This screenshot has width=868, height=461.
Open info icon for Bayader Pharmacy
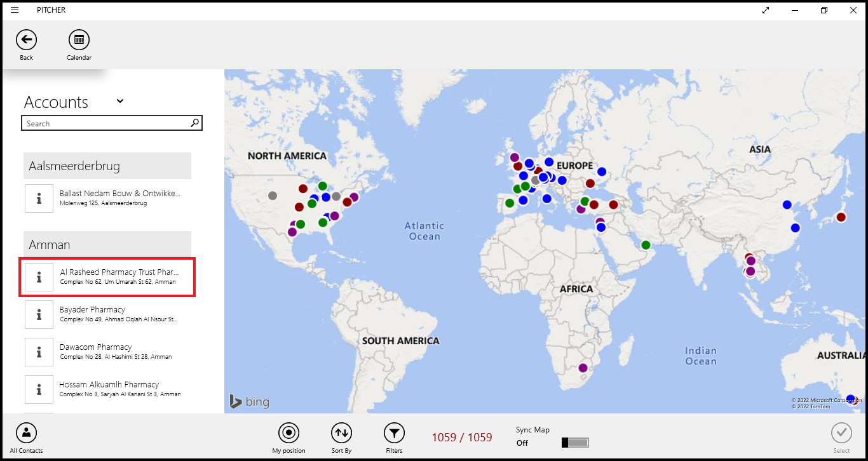[x=39, y=314]
